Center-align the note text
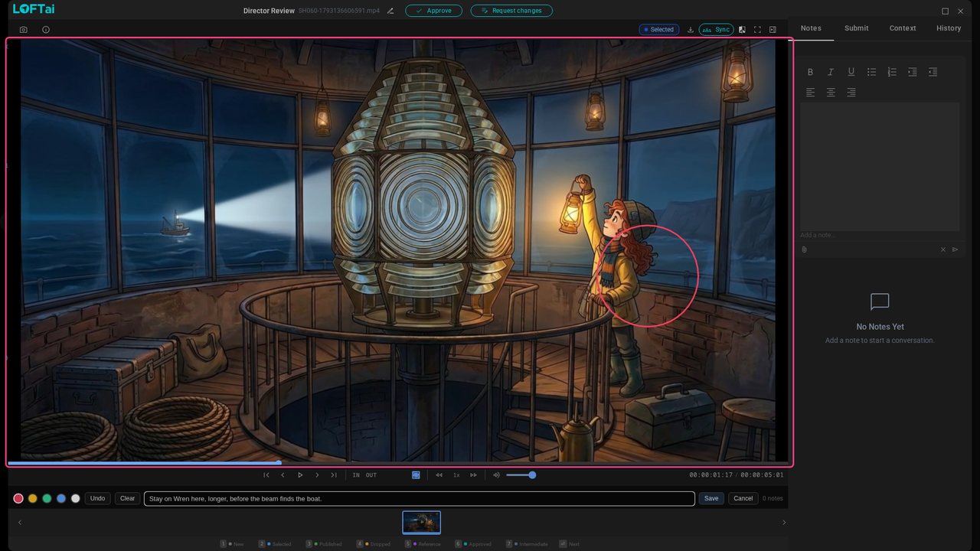 831,93
